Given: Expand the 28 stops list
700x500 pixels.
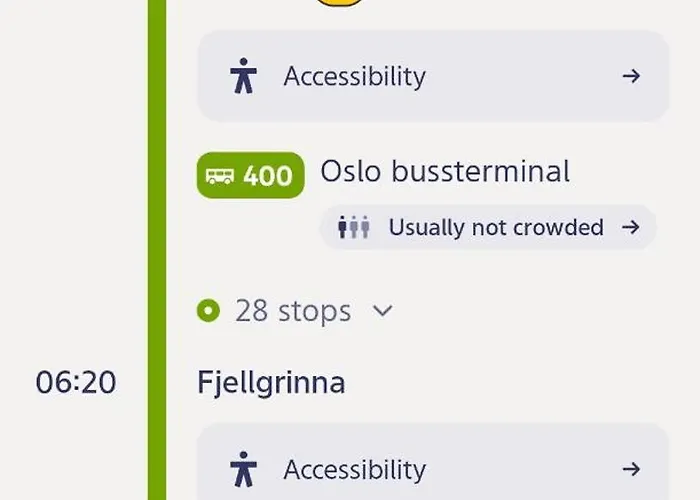Looking at the screenshot, I should pyautogui.click(x=293, y=311).
